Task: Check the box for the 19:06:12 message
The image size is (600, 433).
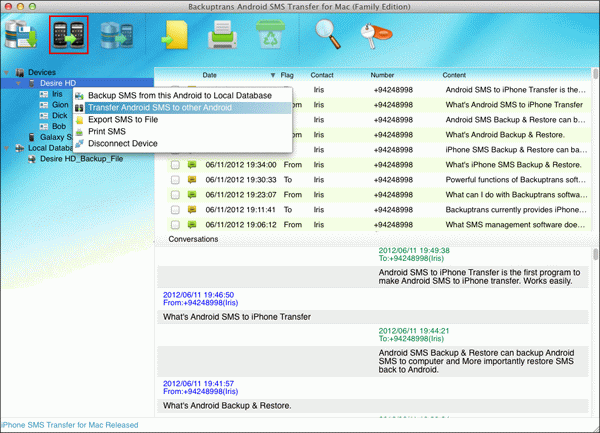Action: click(x=175, y=225)
